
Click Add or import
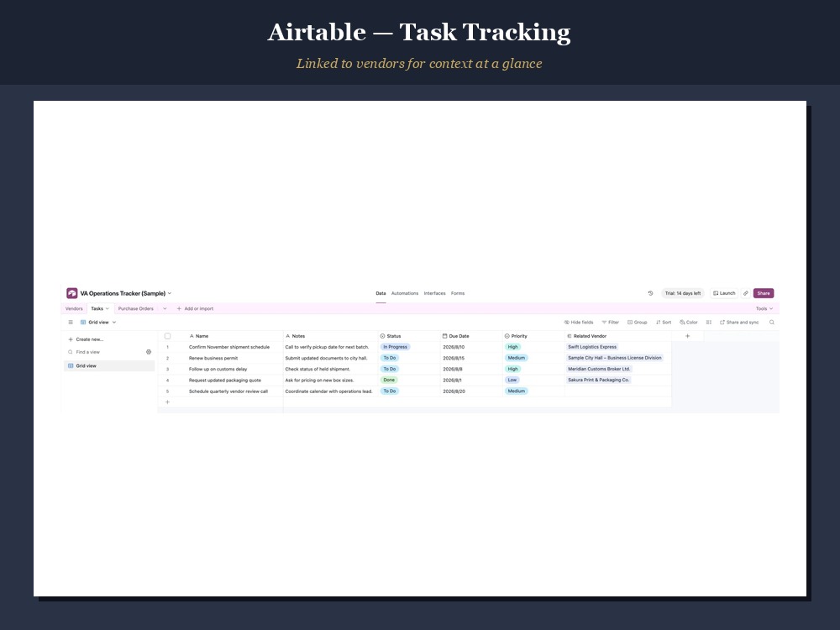coord(195,308)
